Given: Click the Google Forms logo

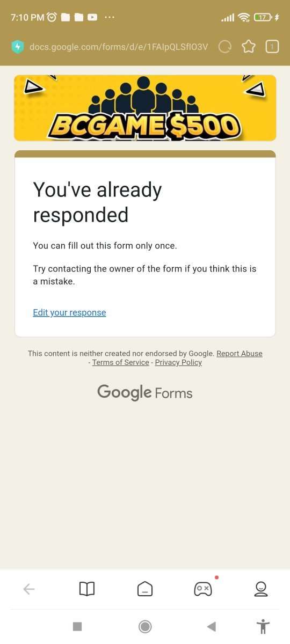Looking at the screenshot, I should (145, 392).
